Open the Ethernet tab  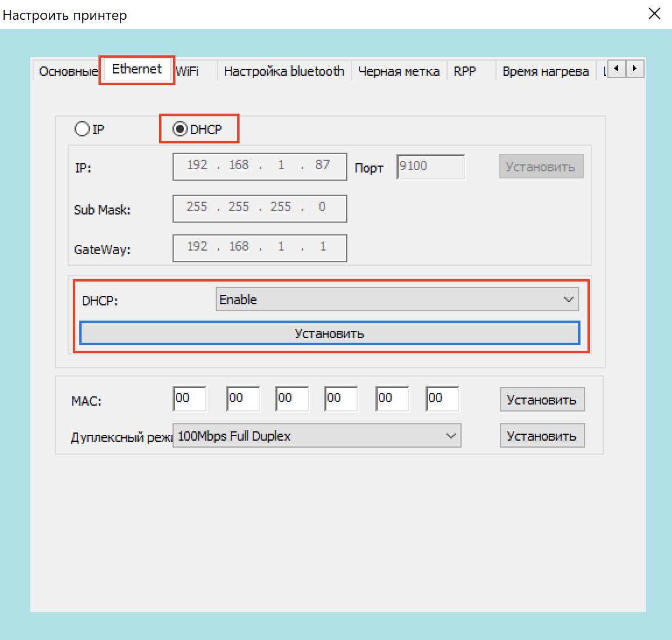pos(137,69)
